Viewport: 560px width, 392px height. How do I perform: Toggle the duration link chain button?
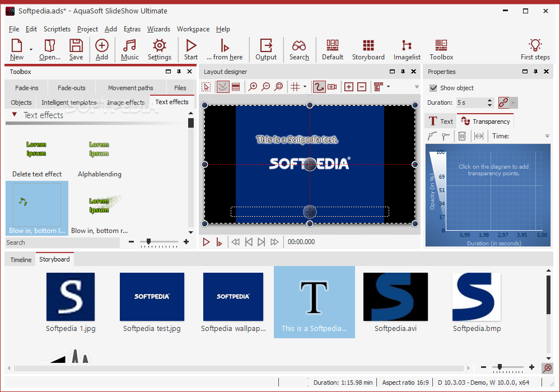(x=503, y=102)
